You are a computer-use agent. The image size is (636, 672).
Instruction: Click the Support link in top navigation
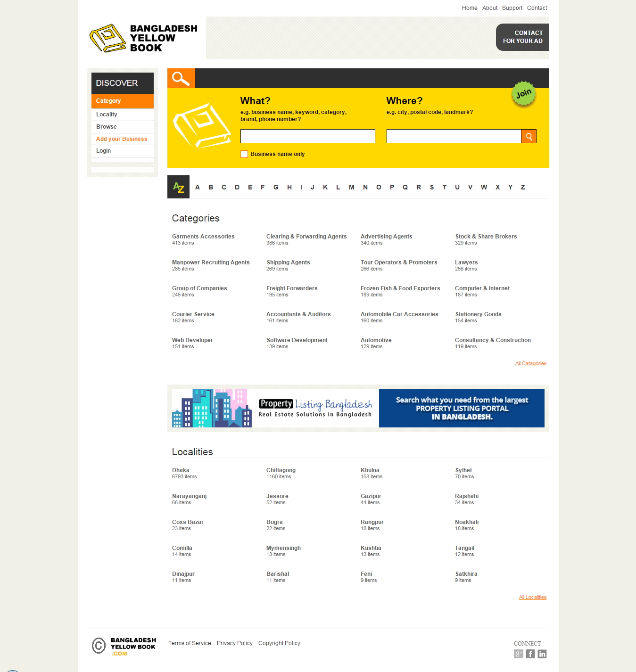point(512,8)
